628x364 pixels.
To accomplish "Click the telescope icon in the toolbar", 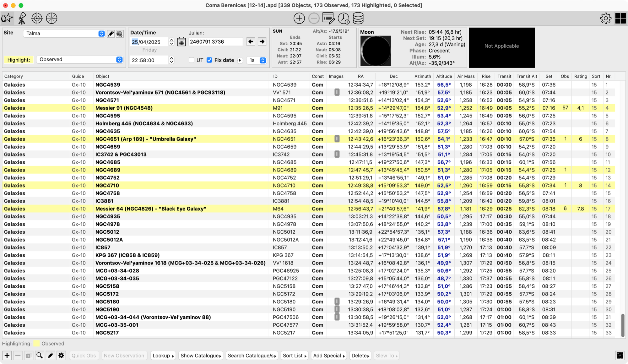I will click(x=22, y=18).
